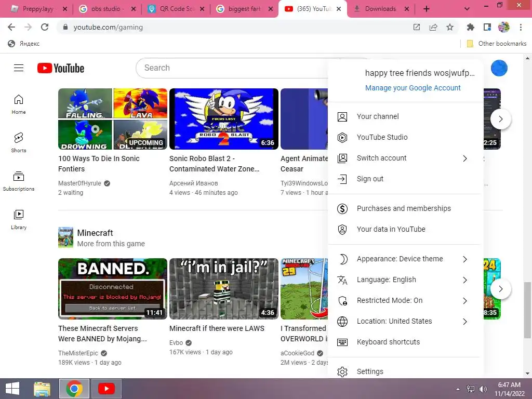This screenshot has width=532, height=399.
Task: Expand the Switch account submenu
Action: coord(405,158)
